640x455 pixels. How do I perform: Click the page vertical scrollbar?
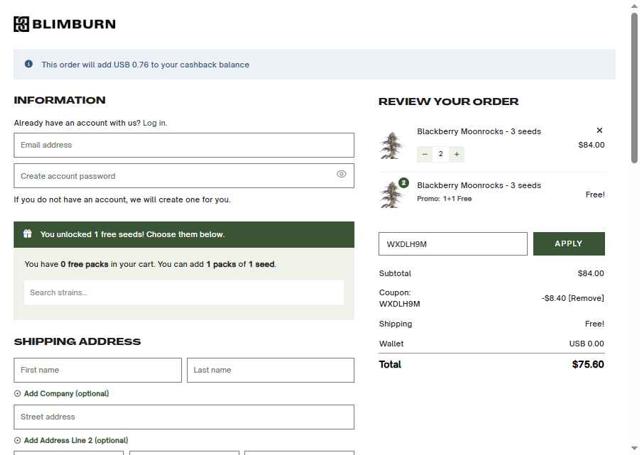point(634,88)
